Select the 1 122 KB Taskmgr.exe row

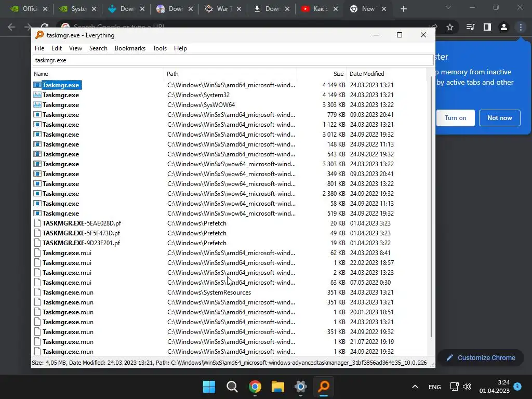pos(229,125)
